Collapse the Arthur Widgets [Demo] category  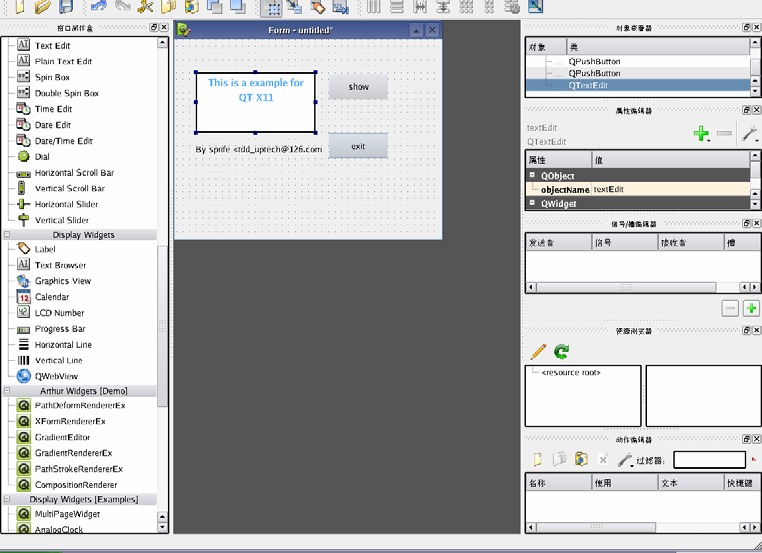click(x=7, y=391)
